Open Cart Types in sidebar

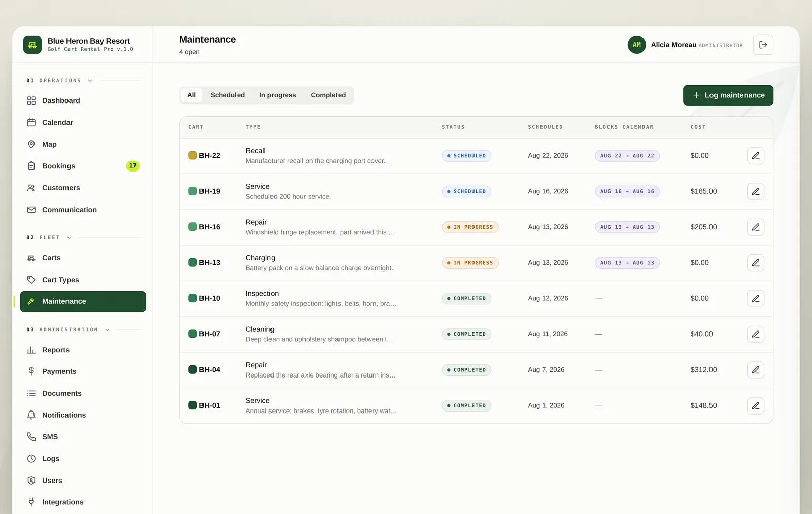coord(83,280)
